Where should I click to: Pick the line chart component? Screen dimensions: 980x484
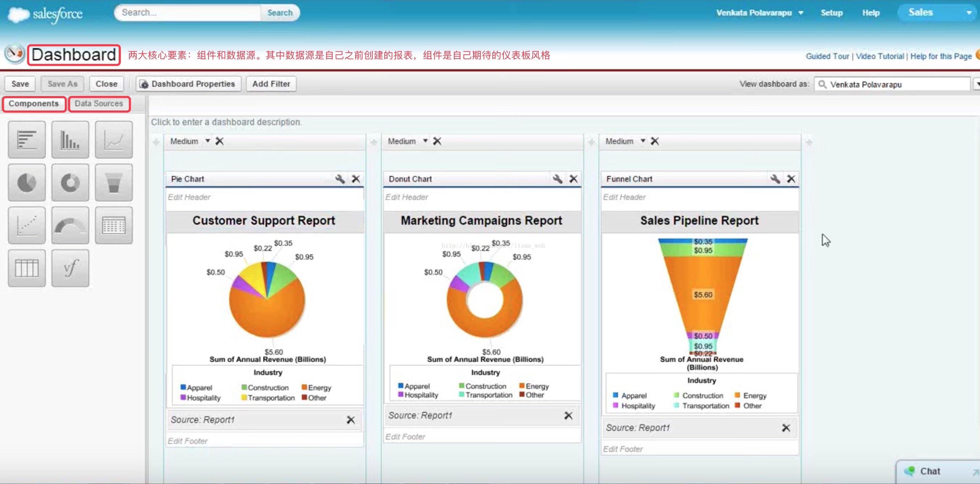tap(114, 140)
